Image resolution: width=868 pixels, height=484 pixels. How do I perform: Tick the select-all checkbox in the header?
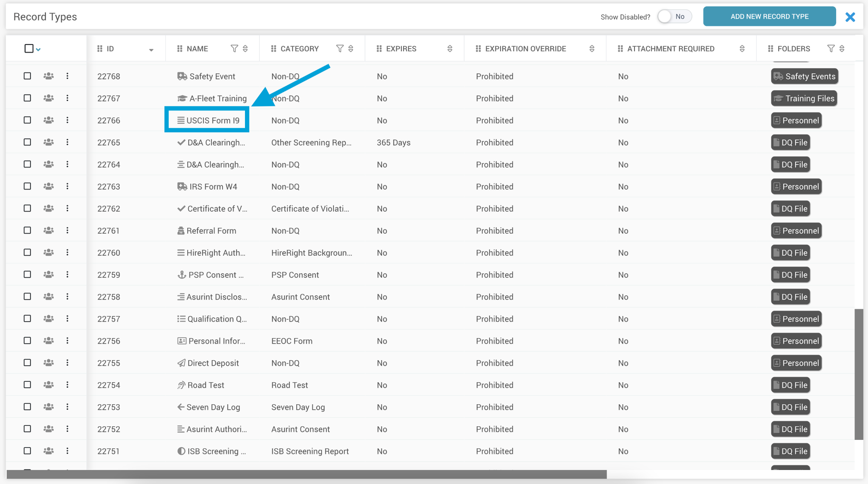pyautogui.click(x=29, y=49)
